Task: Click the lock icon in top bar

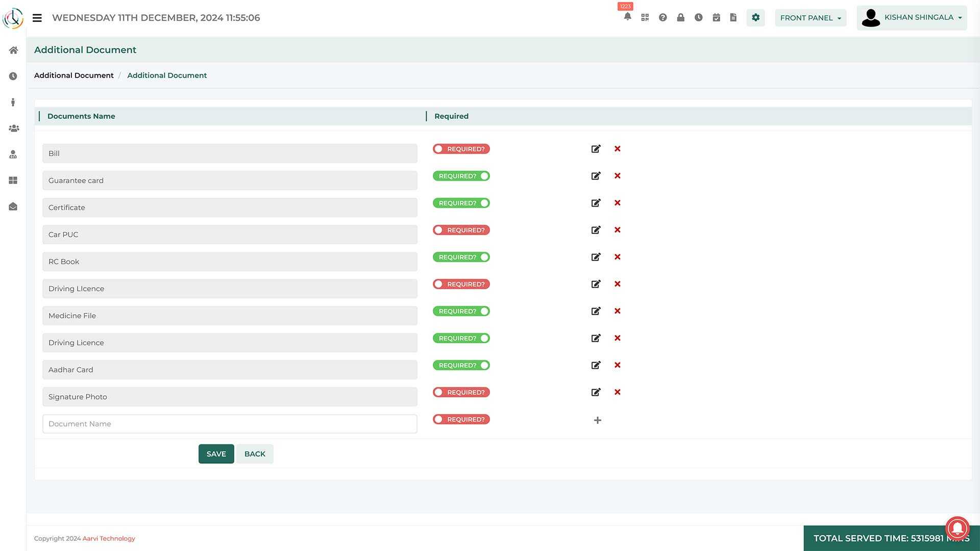Action: coord(680,17)
